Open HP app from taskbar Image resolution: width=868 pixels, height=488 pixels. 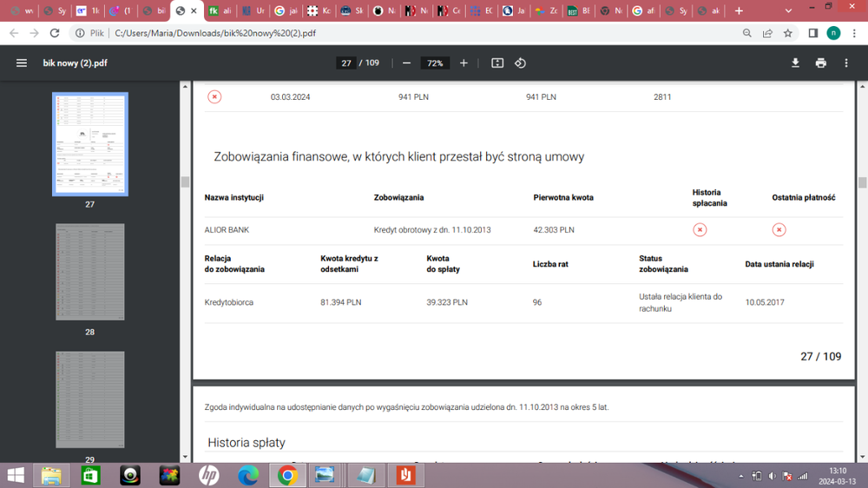coord(208,475)
